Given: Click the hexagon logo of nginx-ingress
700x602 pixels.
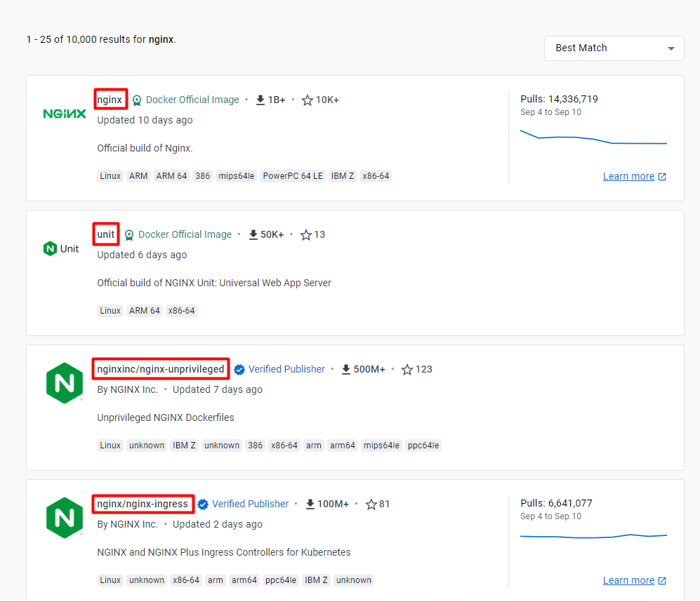Looking at the screenshot, I should point(65,518).
